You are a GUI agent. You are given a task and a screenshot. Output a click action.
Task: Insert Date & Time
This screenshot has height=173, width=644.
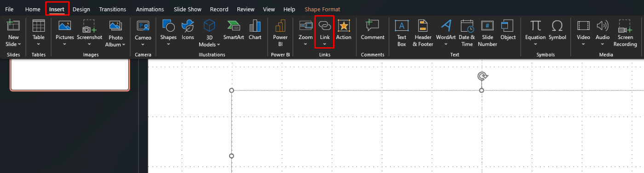tap(467, 33)
